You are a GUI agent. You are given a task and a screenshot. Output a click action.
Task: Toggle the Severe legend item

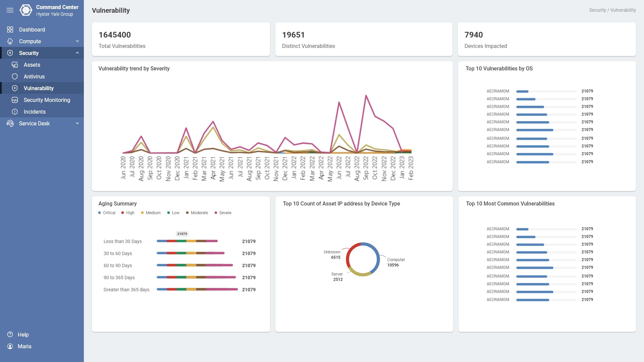(x=223, y=213)
